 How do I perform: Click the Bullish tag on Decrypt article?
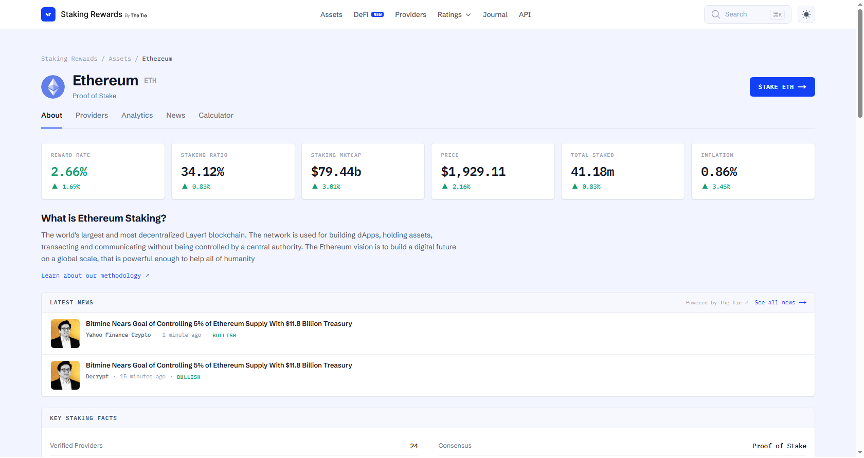click(188, 377)
